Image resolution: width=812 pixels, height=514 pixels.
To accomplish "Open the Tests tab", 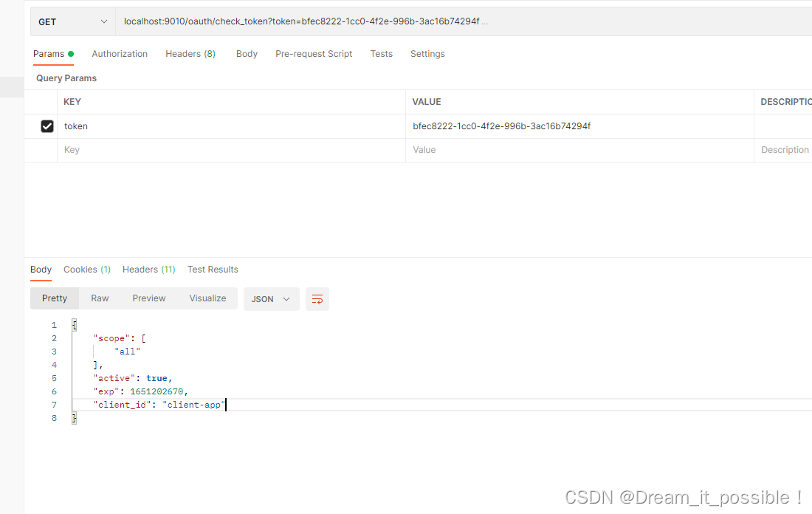I will (x=381, y=54).
